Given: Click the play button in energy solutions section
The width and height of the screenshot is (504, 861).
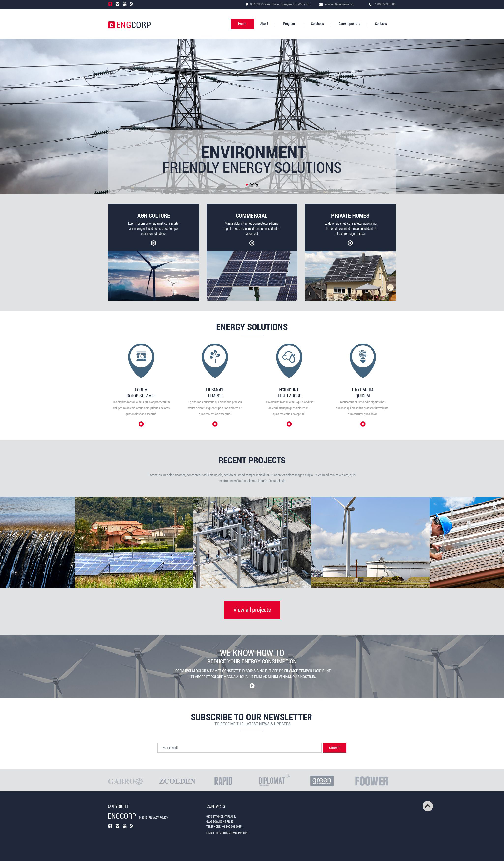Looking at the screenshot, I should coord(140,424).
